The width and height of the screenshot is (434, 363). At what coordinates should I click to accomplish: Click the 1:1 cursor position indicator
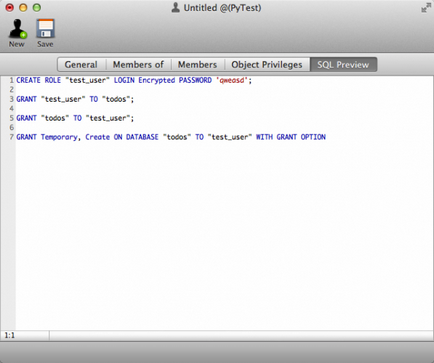click(10, 335)
